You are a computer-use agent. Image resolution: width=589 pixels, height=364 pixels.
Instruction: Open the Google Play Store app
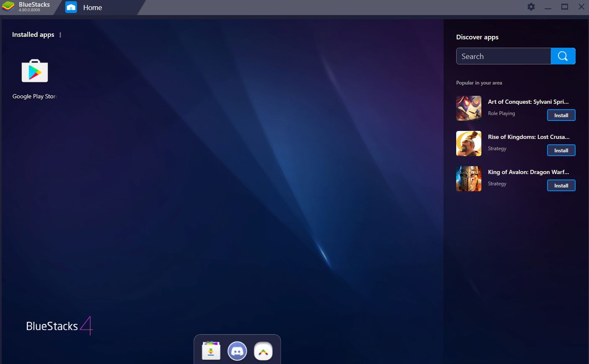pos(35,71)
